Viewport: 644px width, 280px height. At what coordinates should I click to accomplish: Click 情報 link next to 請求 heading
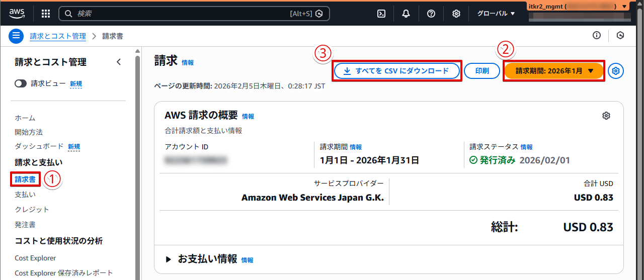click(x=188, y=63)
